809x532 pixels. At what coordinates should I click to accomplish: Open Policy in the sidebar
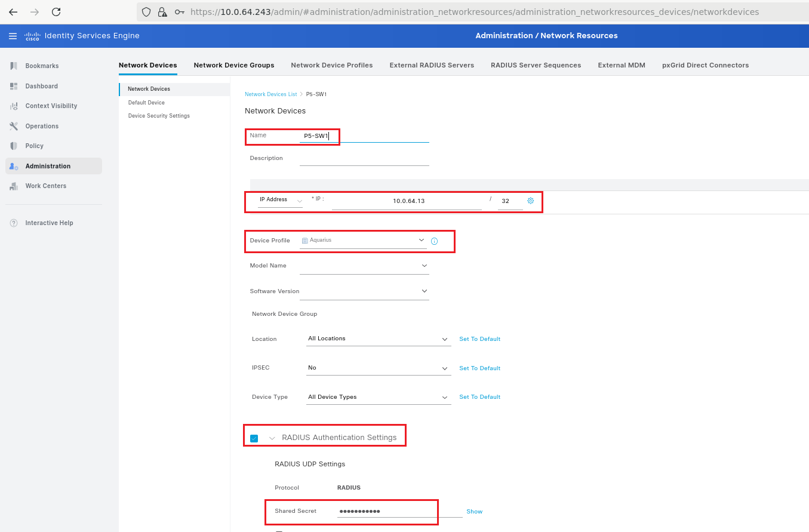click(34, 146)
